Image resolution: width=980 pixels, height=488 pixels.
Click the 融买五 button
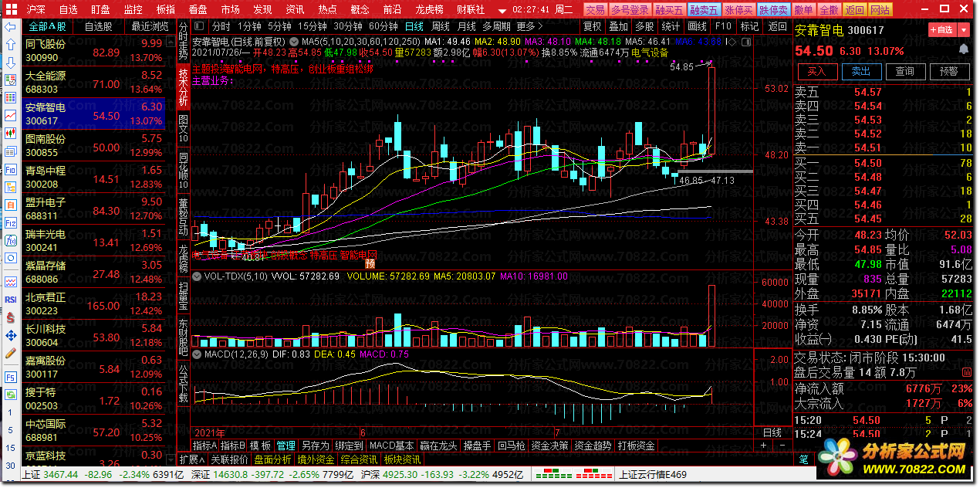(x=670, y=10)
